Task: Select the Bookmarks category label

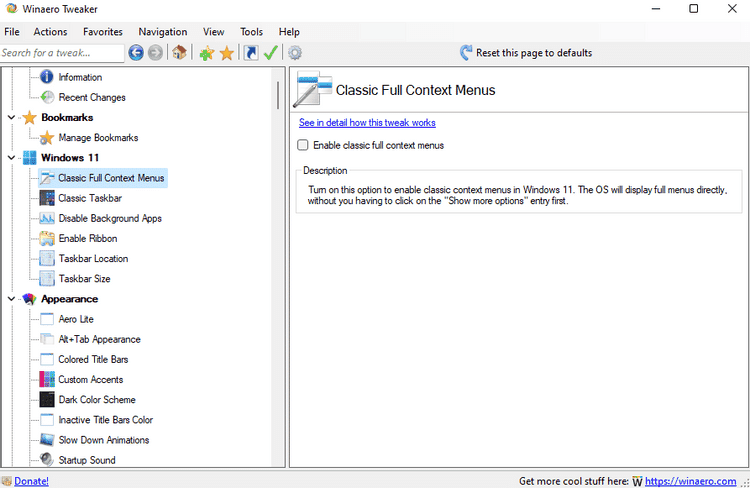Action: click(67, 117)
